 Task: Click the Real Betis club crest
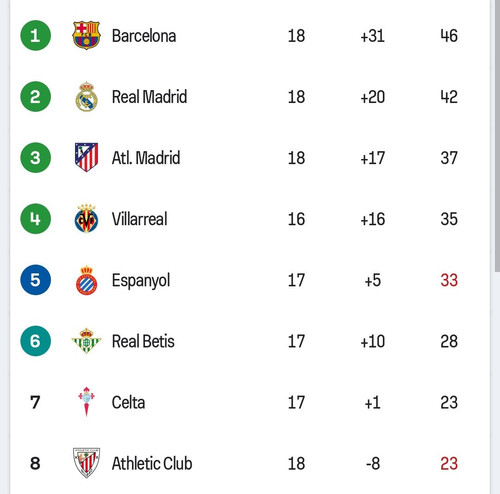pyautogui.click(x=86, y=341)
